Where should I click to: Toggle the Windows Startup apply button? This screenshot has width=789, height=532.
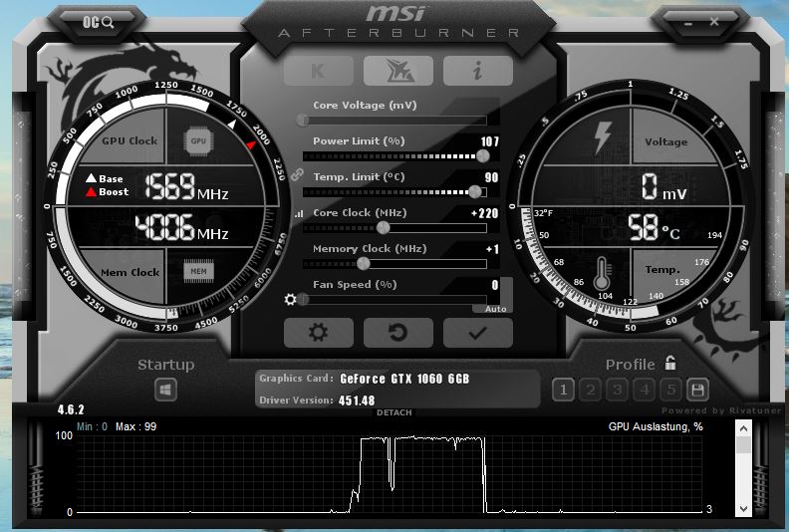tap(165, 390)
